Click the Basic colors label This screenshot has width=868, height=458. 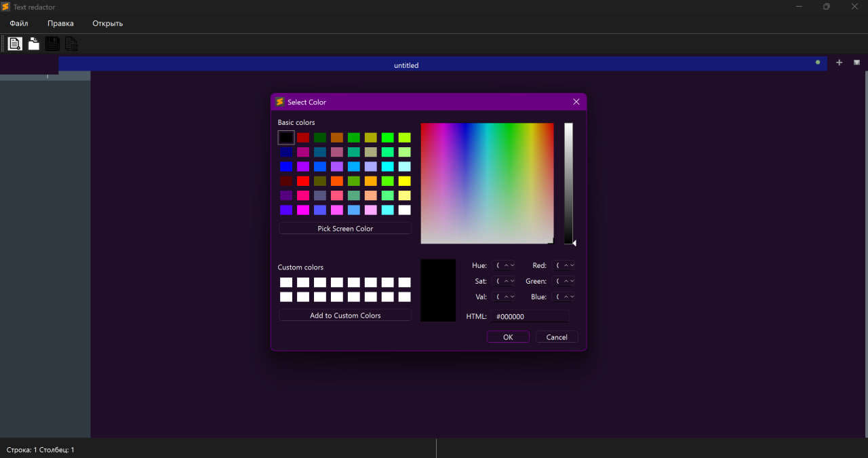[296, 123]
